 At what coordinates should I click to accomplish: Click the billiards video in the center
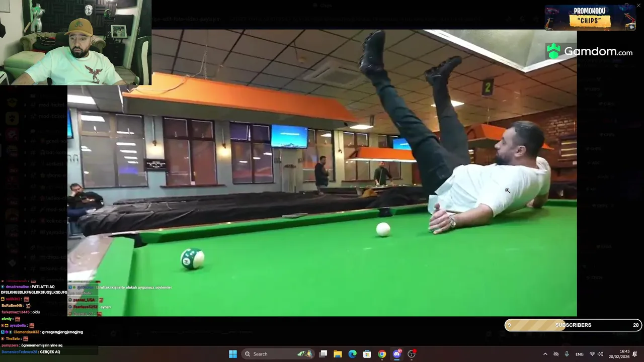pyautogui.click(x=322, y=172)
